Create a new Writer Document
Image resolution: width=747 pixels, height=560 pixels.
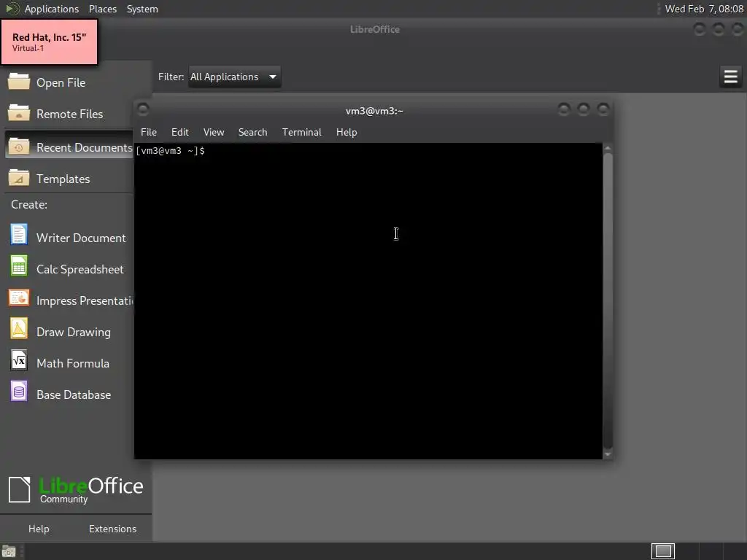pos(81,238)
